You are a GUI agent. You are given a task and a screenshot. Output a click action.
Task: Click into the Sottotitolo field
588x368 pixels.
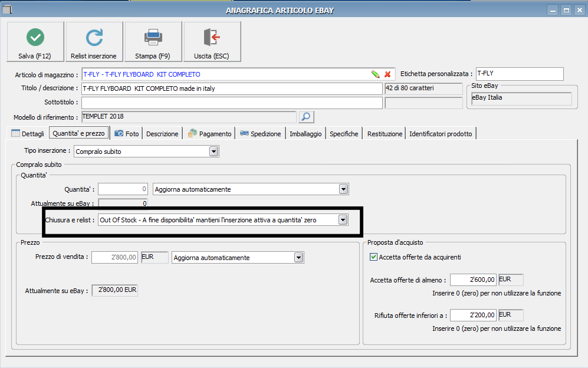[x=232, y=103]
